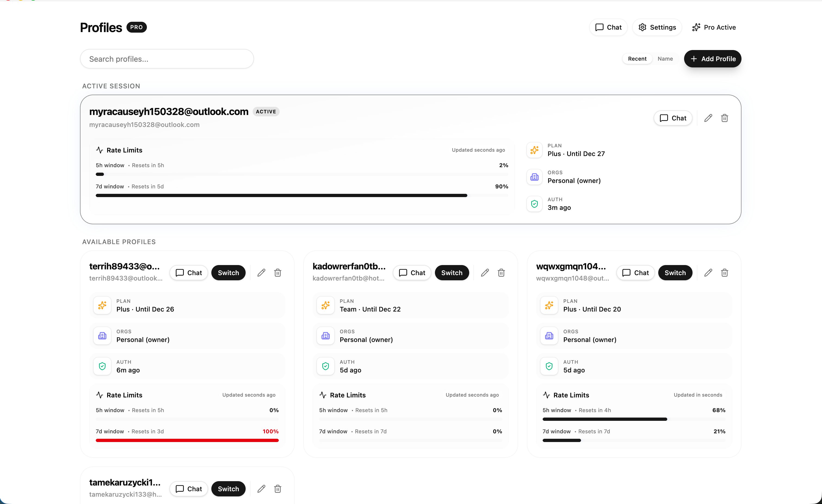
Task: Click the 7d window 90% usage bar
Action: click(x=281, y=195)
